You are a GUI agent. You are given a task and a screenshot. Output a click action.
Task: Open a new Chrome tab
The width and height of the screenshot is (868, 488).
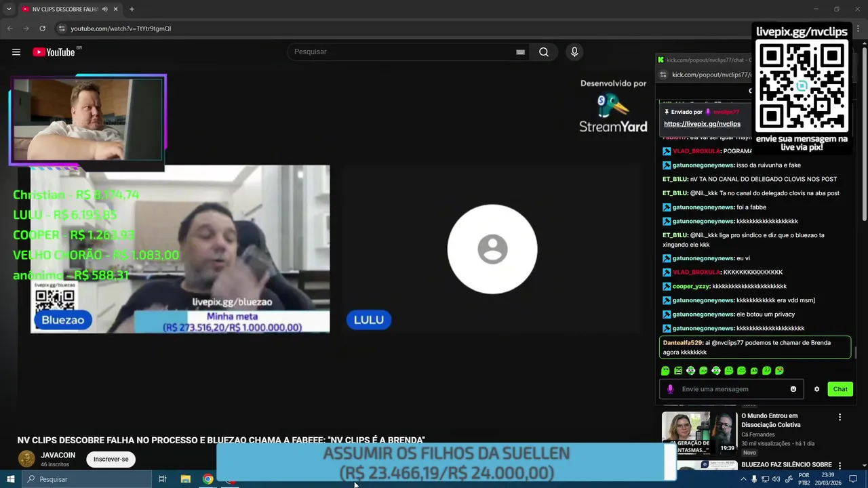click(132, 9)
